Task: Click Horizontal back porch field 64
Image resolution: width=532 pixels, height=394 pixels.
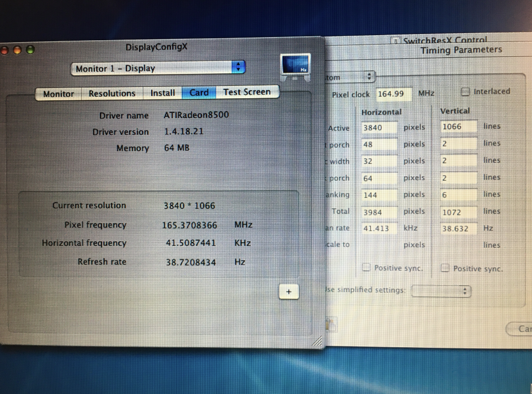Action: [x=379, y=178]
